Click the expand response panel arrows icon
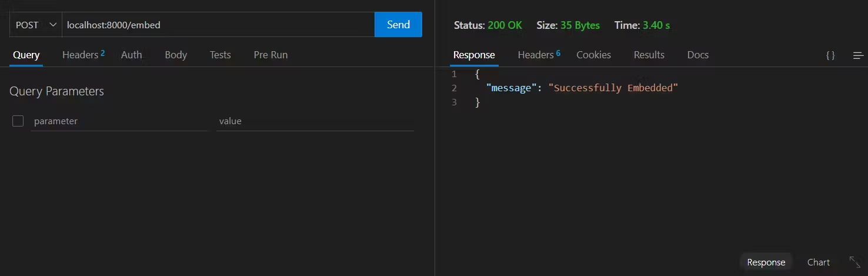The width and height of the screenshot is (868, 276). pyautogui.click(x=855, y=262)
